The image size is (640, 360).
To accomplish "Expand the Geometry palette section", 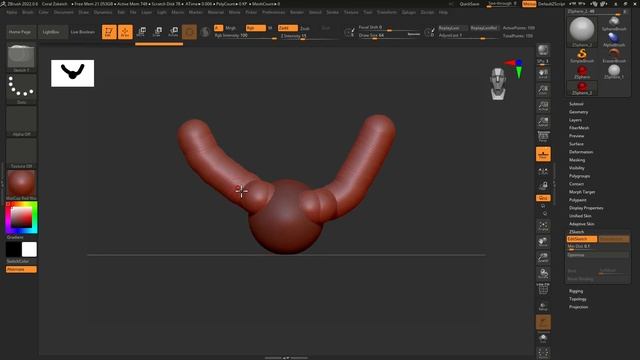I will click(578, 112).
